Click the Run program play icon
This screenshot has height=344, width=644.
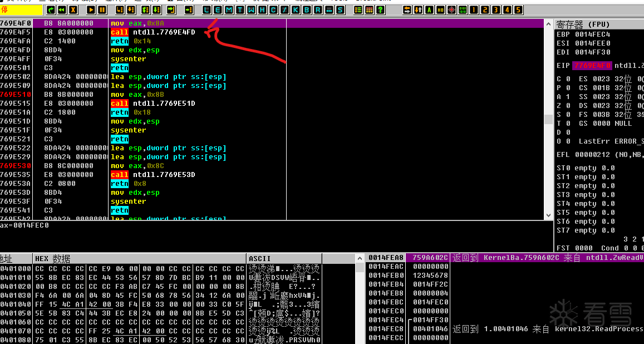click(91, 9)
